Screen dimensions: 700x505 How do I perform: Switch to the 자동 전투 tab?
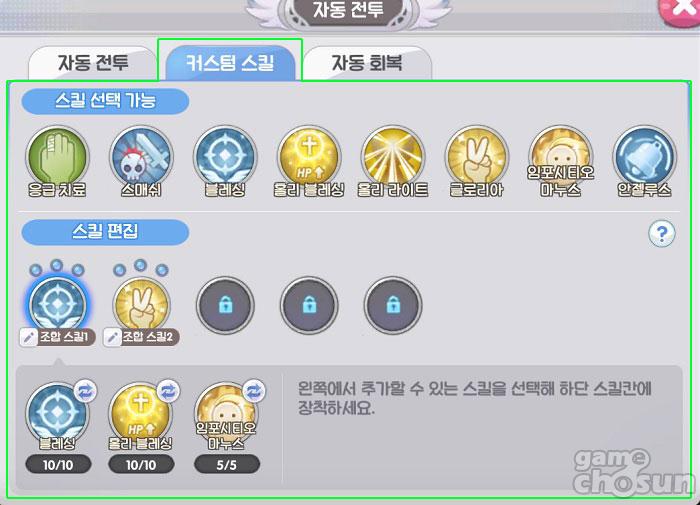[x=93, y=63]
